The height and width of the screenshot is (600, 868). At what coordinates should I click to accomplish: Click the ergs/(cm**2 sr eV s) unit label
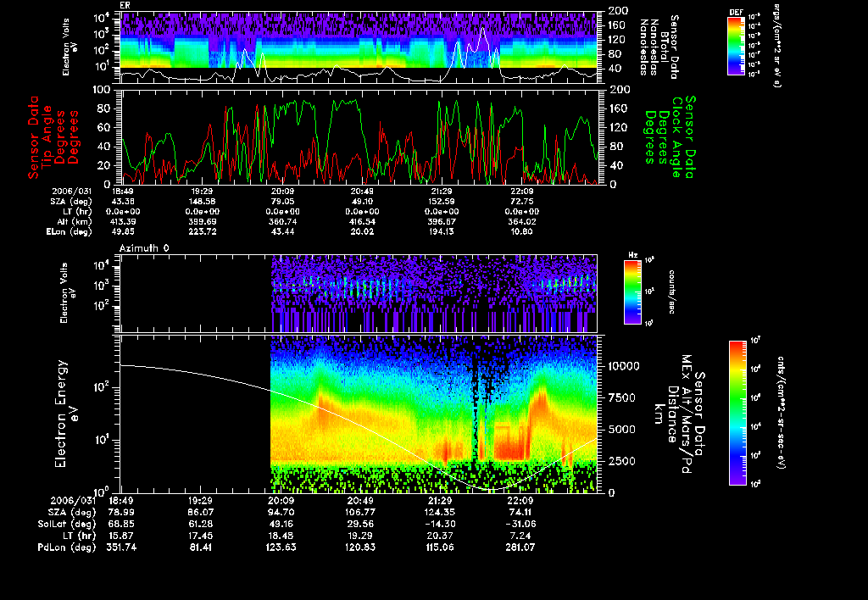776,46
